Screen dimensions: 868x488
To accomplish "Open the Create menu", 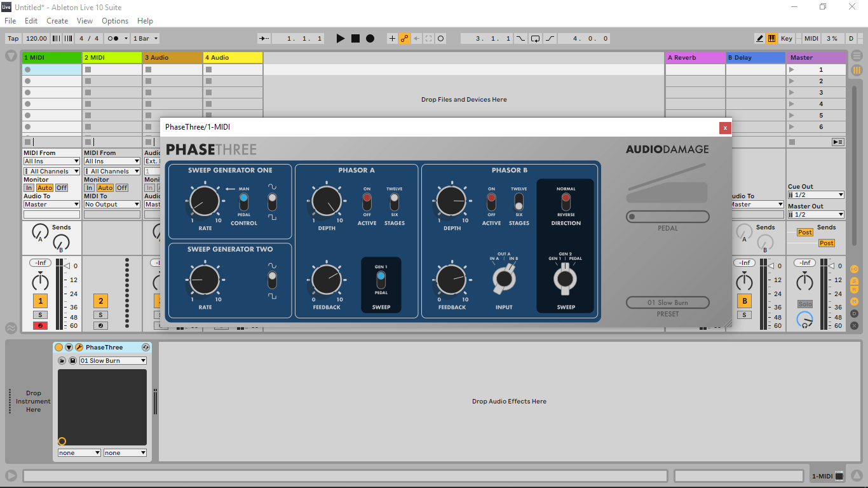I will (x=57, y=21).
